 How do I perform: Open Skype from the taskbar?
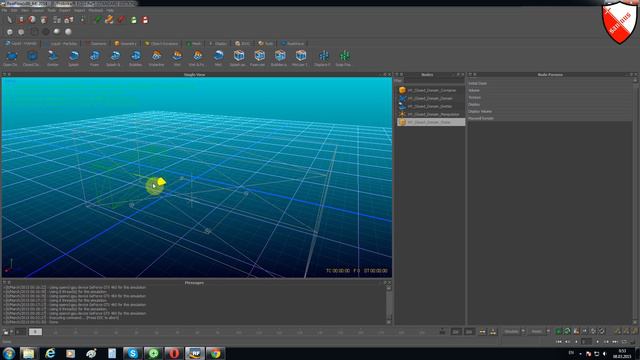pos(133,353)
